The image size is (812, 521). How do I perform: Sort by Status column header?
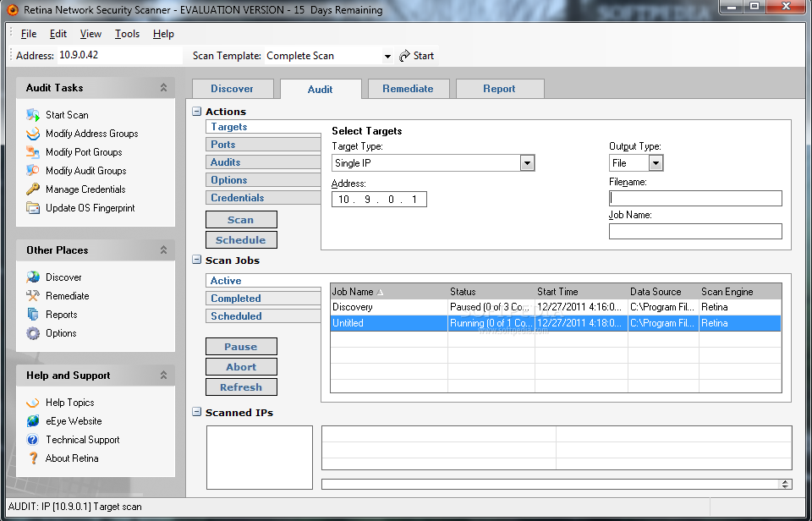[491, 292]
